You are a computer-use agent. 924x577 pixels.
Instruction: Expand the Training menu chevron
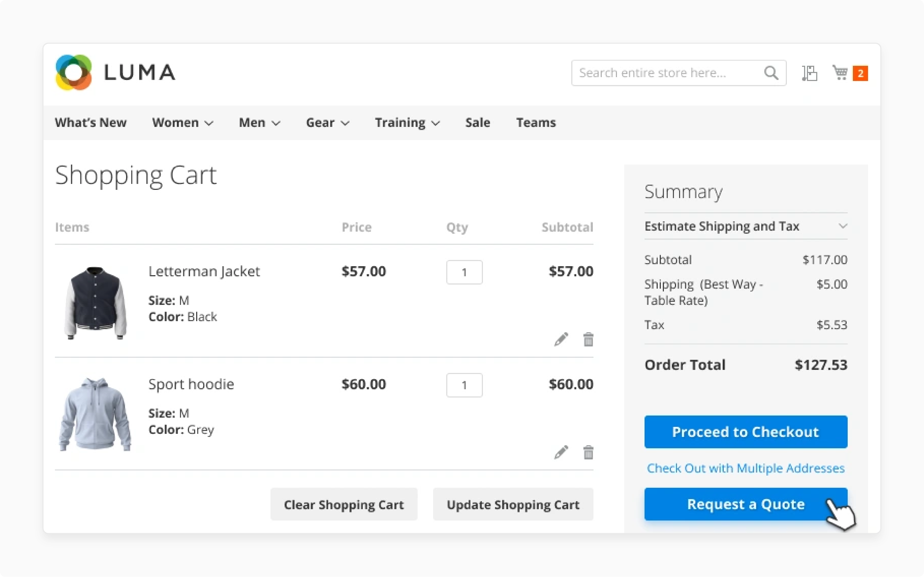pyautogui.click(x=435, y=123)
